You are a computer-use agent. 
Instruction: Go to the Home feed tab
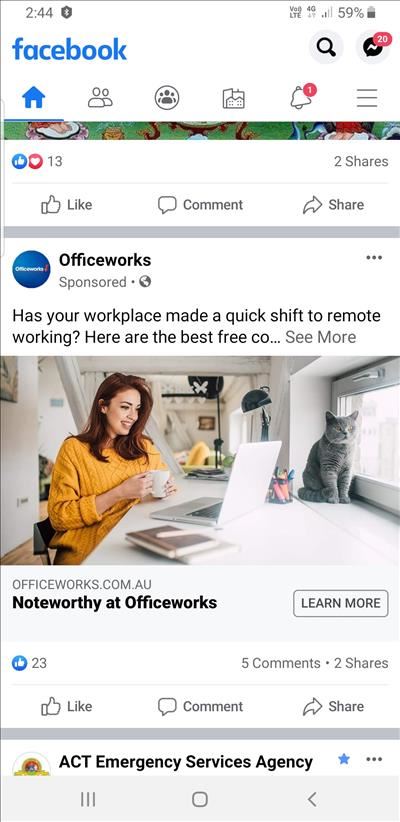coord(33,98)
